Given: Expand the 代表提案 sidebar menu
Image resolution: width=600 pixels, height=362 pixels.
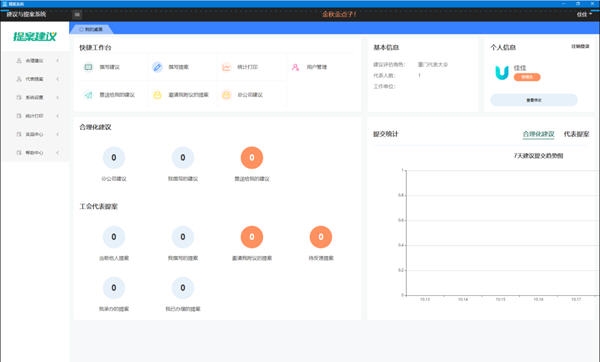Looking at the screenshot, I should [35, 79].
